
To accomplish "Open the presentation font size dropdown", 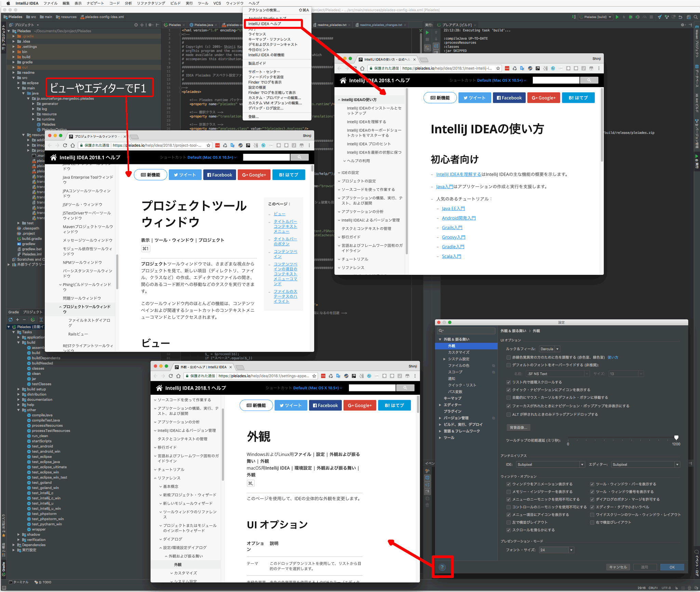I will tap(556, 550).
